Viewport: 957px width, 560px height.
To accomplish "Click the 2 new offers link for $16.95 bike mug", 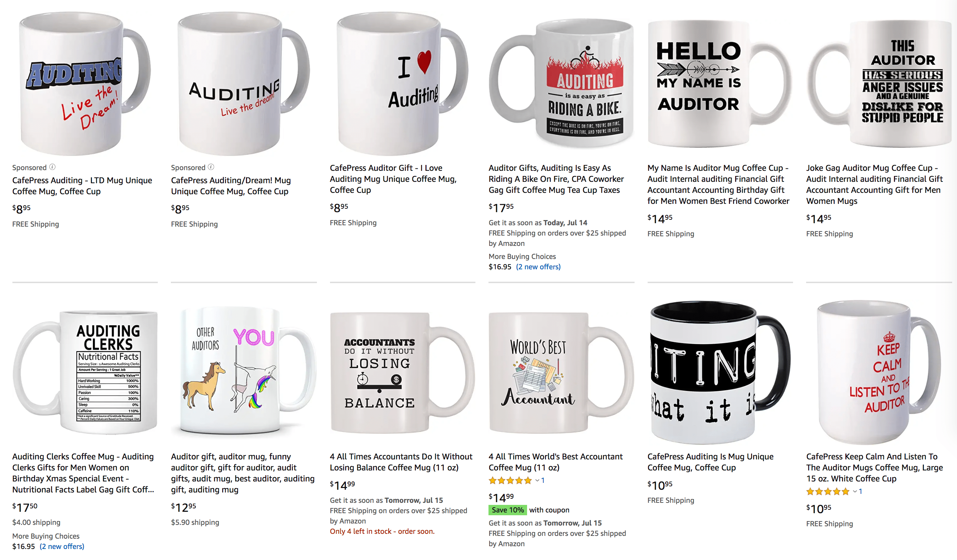I will click(538, 267).
